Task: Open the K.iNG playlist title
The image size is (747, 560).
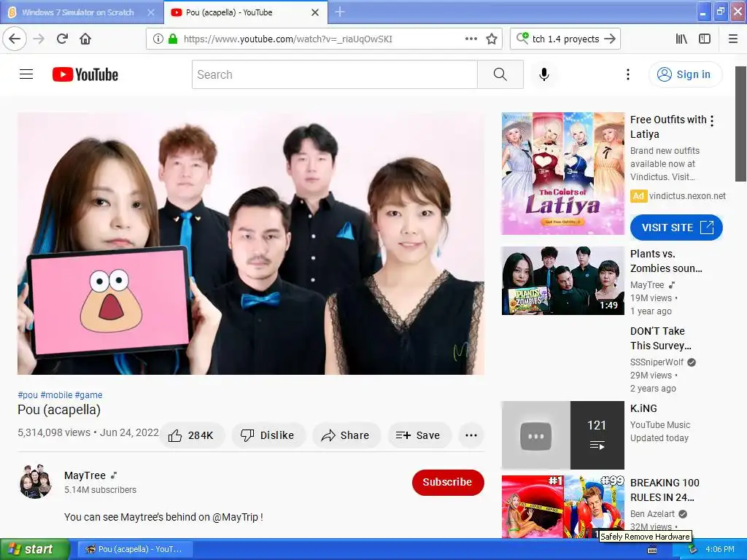Action: 643,408
